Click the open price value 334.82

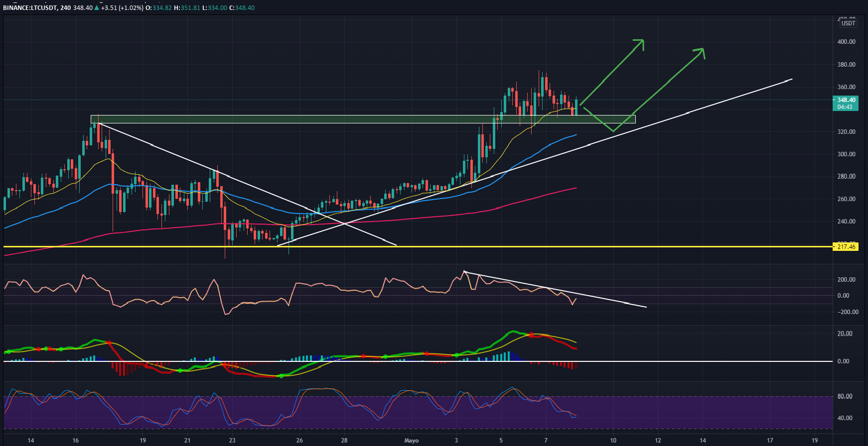pyautogui.click(x=161, y=8)
